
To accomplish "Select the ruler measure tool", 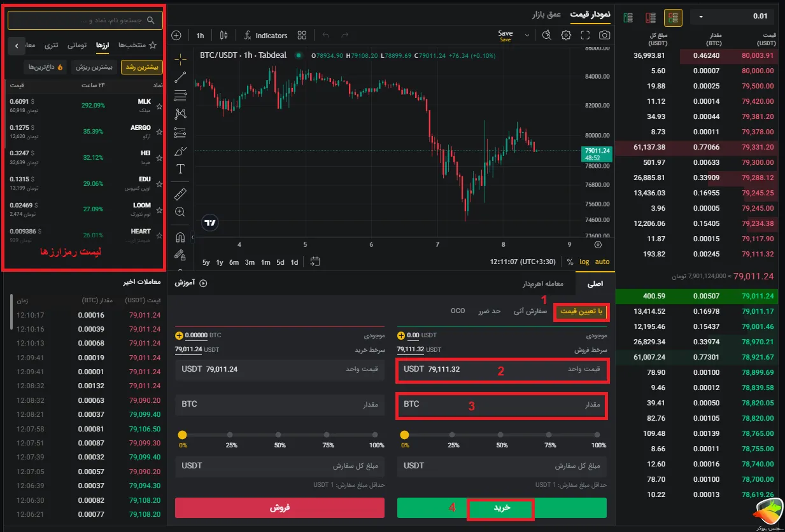I will (x=180, y=193).
